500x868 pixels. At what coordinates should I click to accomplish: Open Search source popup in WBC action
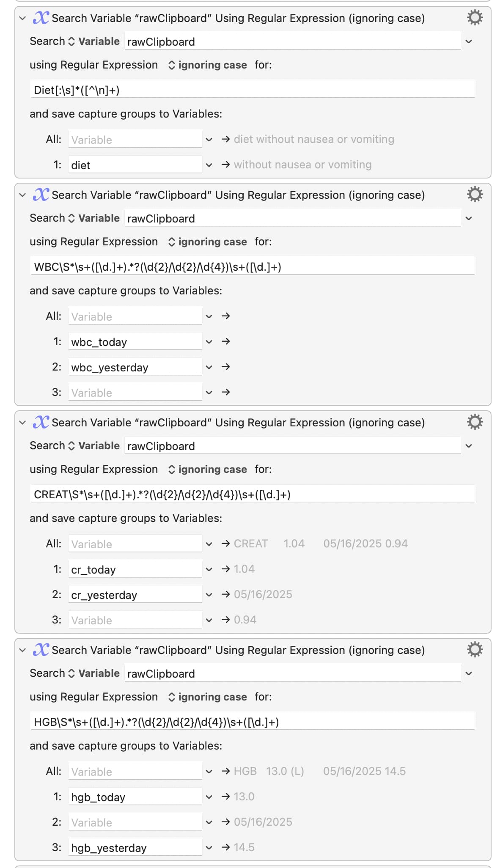pyautogui.click(x=94, y=218)
